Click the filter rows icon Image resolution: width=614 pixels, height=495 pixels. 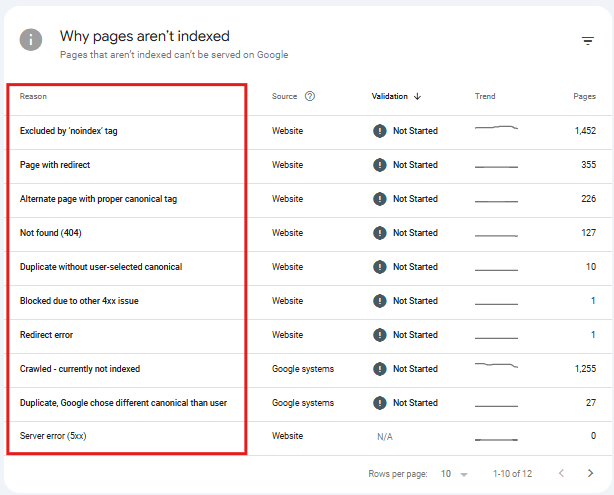click(x=588, y=41)
